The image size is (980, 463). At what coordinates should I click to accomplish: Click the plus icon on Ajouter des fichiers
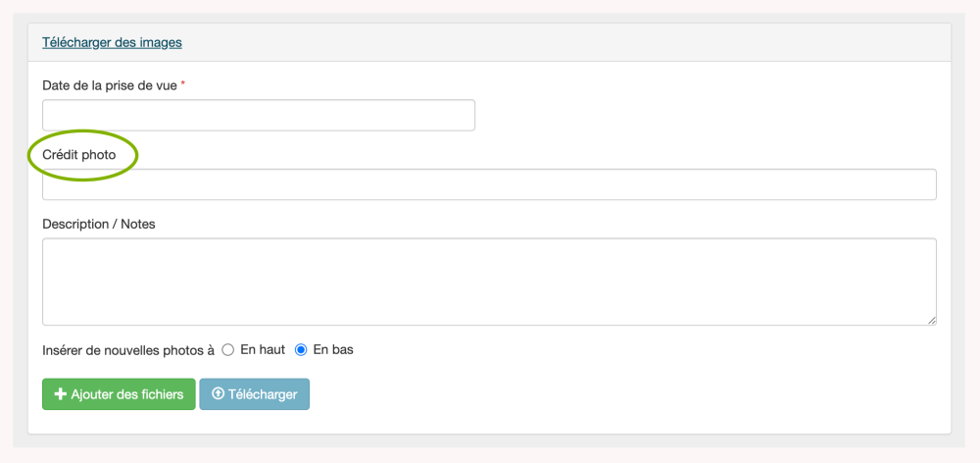61,394
